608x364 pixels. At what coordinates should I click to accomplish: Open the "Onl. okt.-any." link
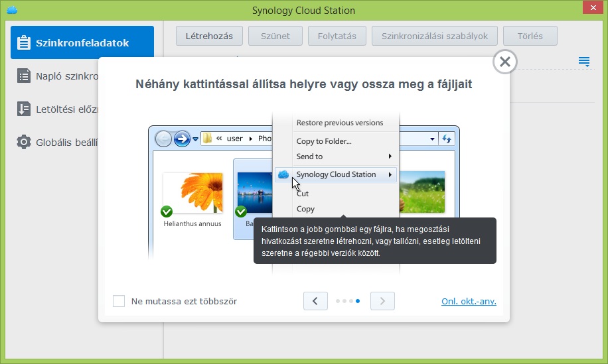(x=469, y=301)
